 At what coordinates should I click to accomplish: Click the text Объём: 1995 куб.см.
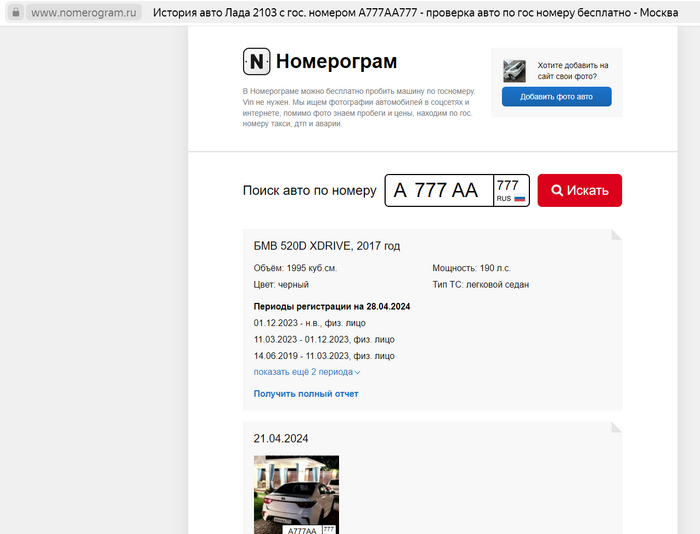[295, 268]
